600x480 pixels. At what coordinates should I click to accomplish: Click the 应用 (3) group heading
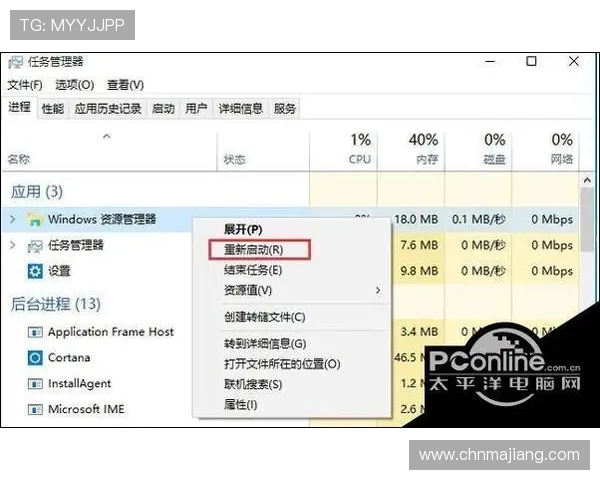point(37,192)
